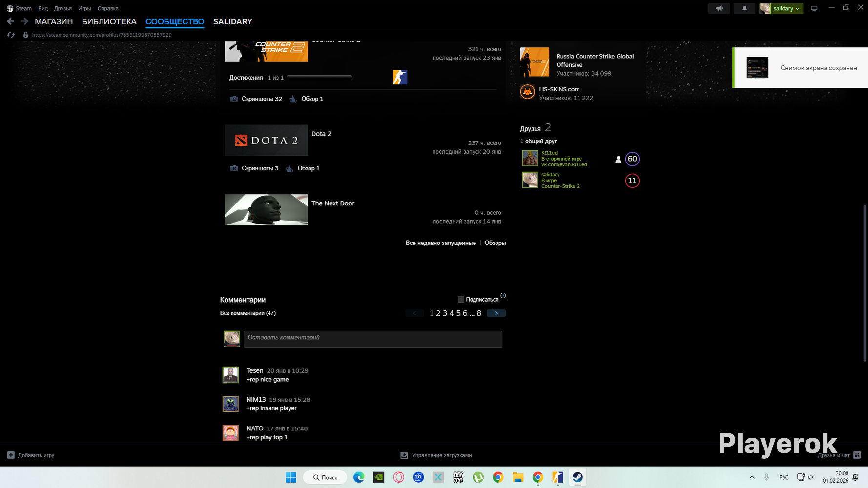Viewport: 868px width, 488px height.
Task: Open the NVIDIA app from the taskbar
Action: click(x=379, y=477)
